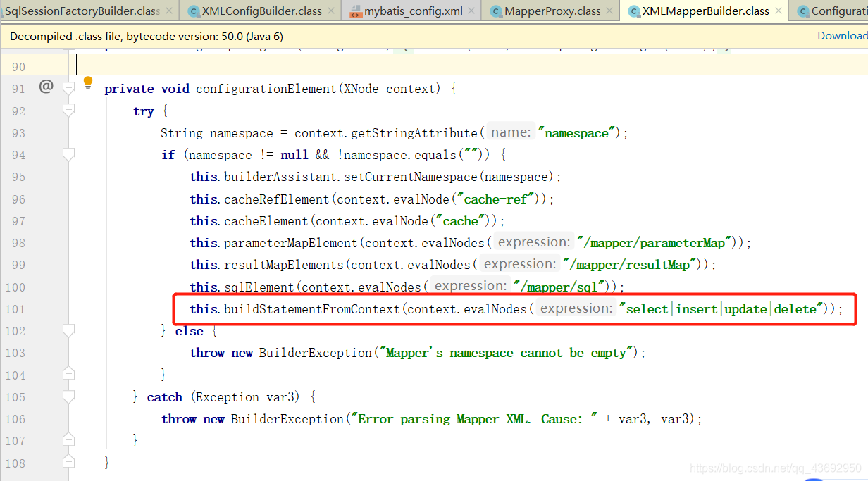868x481 pixels.
Task: Click the class icon on MapperProxy.class tab
Action: coord(496,11)
